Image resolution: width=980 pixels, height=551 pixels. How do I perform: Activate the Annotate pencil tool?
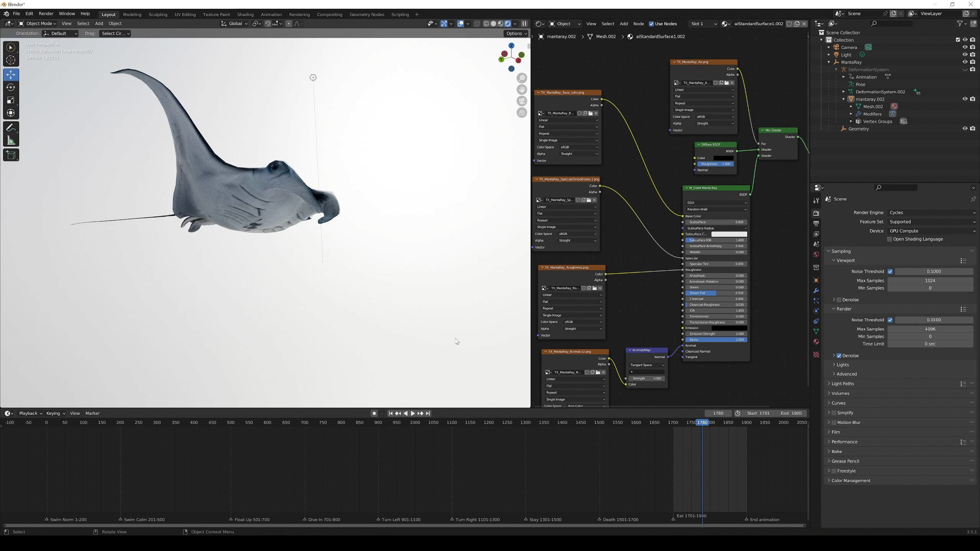(x=11, y=127)
